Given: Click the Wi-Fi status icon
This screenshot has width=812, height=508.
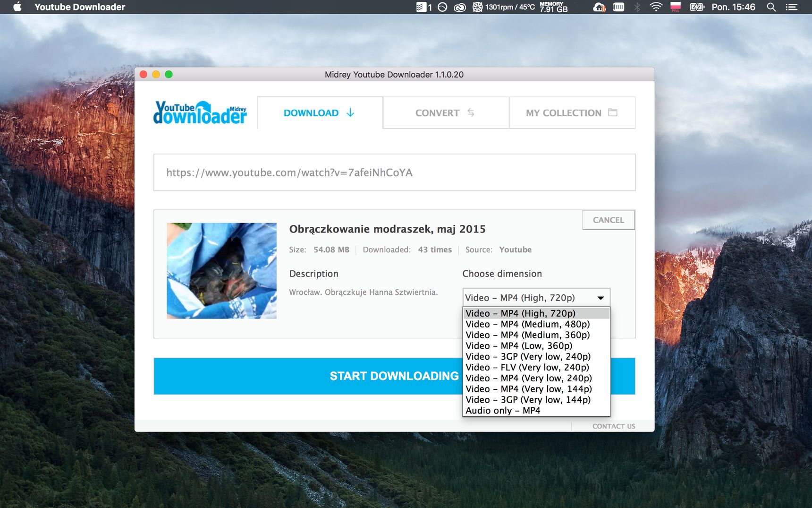Looking at the screenshot, I should point(656,7).
